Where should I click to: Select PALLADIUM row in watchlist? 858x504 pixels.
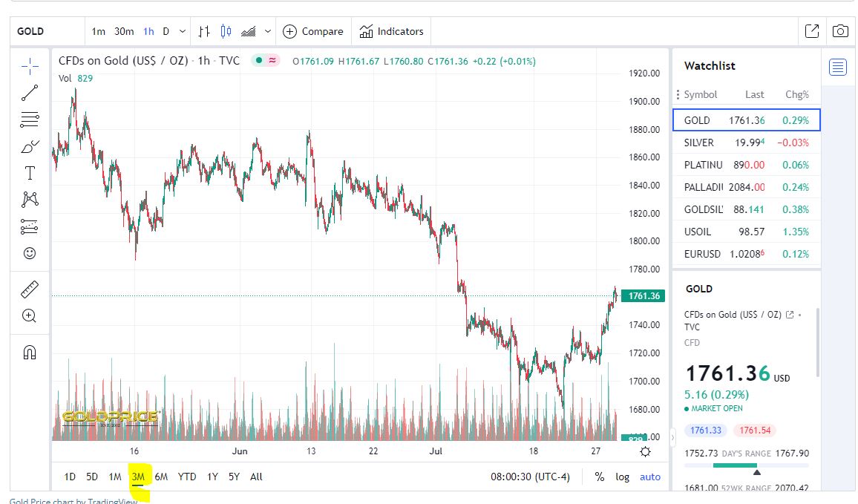click(747, 187)
